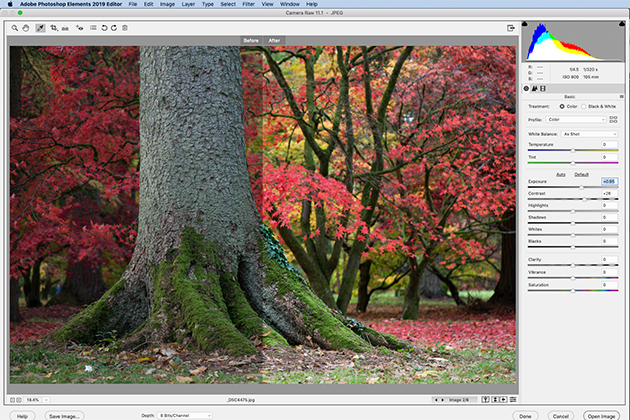
Task: Click the Clarity value field
Action: pos(609,259)
